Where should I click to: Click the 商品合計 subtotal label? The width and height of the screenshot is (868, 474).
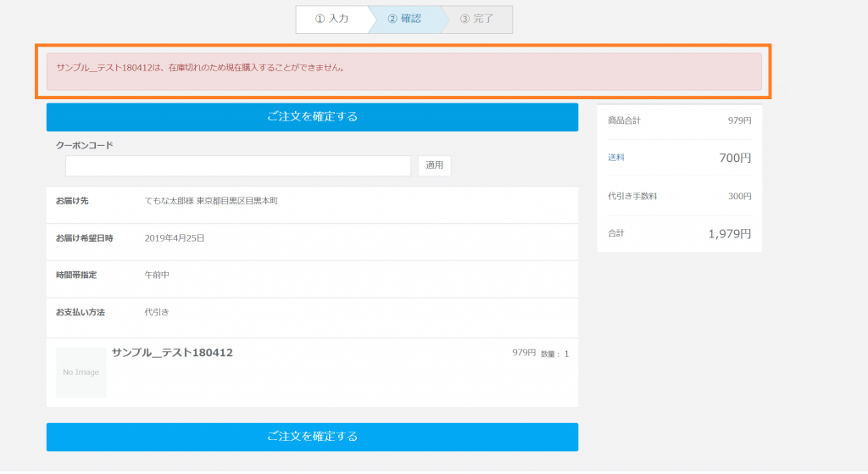coord(624,120)
